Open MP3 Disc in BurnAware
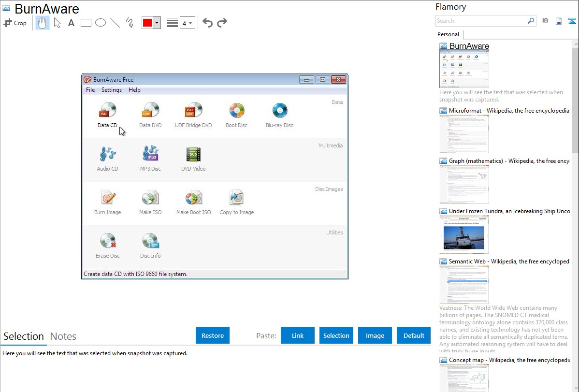The height and width of the screenshot is (392, 579). coord(150,159)
